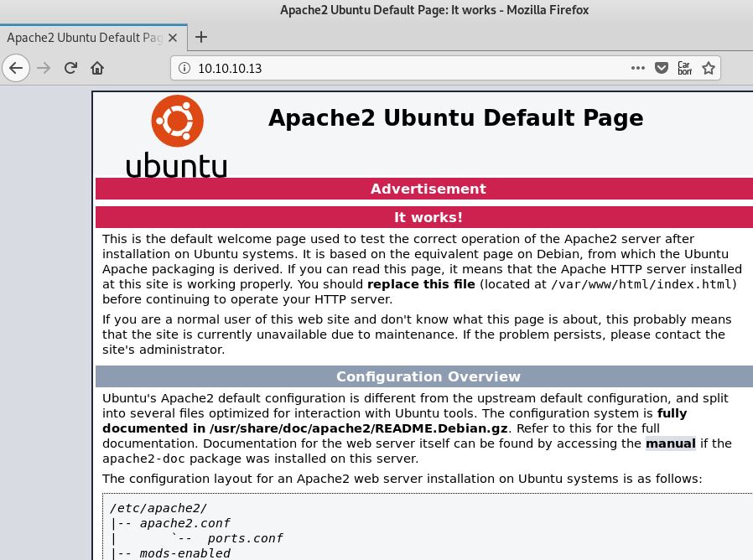Click the bold 'replace this file' text
The height and width of the screenshot is (560, 753).
click(421, 284)
